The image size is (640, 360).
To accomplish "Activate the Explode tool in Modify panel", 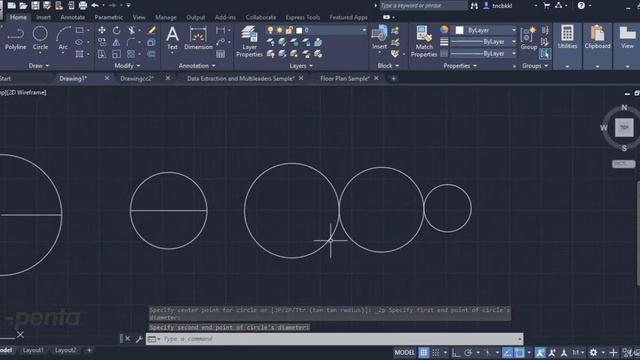I will pyautogui.click(x=151, y=42).
